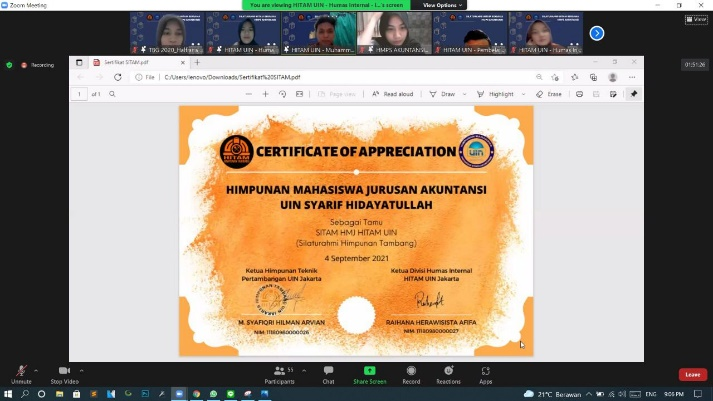The width and height of the screenshot is (713, 401).
Task: Toggle pin PDF toolbar
Action: [x=633, y=94]
